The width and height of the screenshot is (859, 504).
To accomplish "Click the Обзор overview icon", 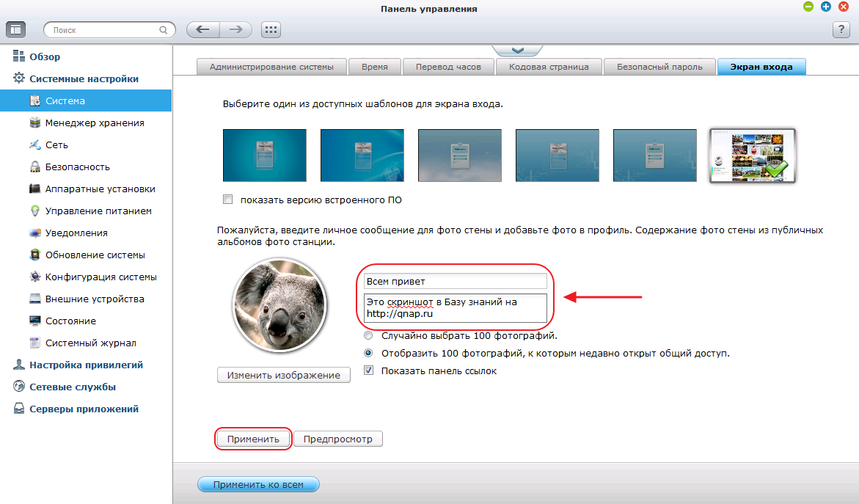I will [19, 56].
